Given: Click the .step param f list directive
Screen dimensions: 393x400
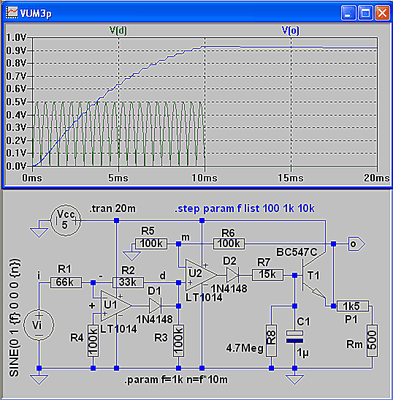Looking at the screenshot, I should pos(245,209).
